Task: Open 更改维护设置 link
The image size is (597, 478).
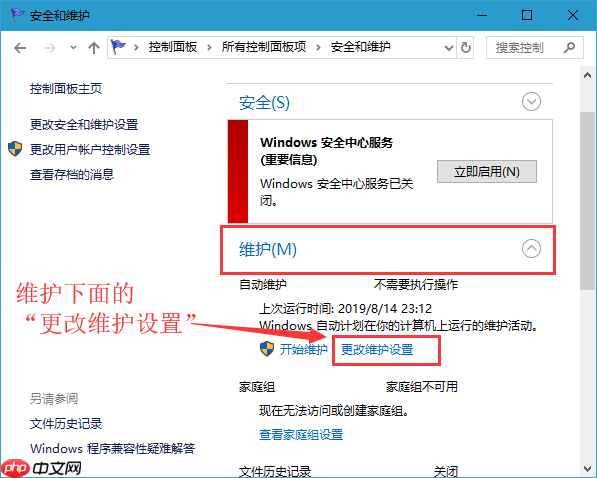Action: (x=377, y=349)
